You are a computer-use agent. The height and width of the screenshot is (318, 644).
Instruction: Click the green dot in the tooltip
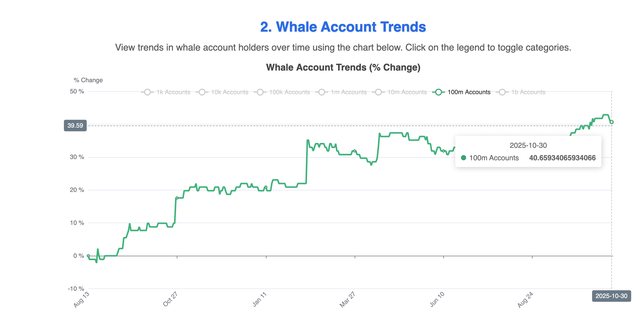(463, 158)
